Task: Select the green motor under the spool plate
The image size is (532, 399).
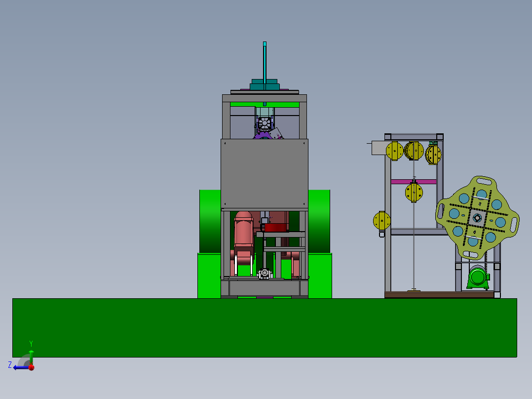Action: pyautogui.click(x=478, y=277)
